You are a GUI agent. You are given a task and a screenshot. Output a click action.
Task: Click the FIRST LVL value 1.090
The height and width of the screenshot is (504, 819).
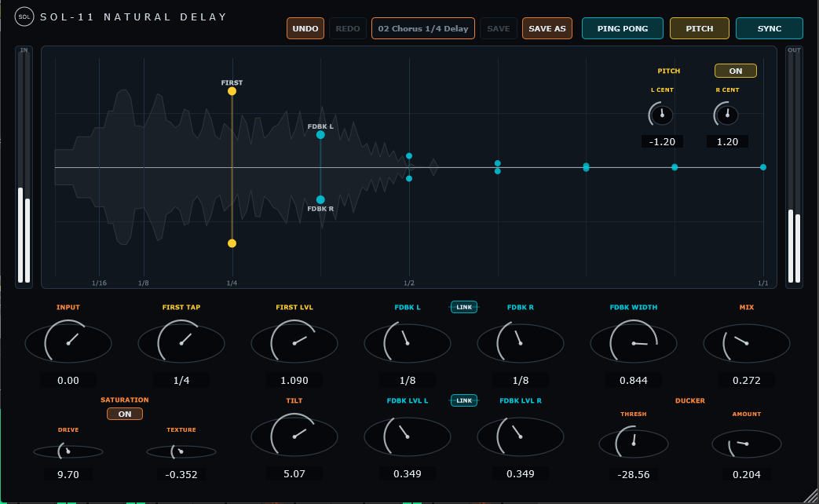[294, 380]
